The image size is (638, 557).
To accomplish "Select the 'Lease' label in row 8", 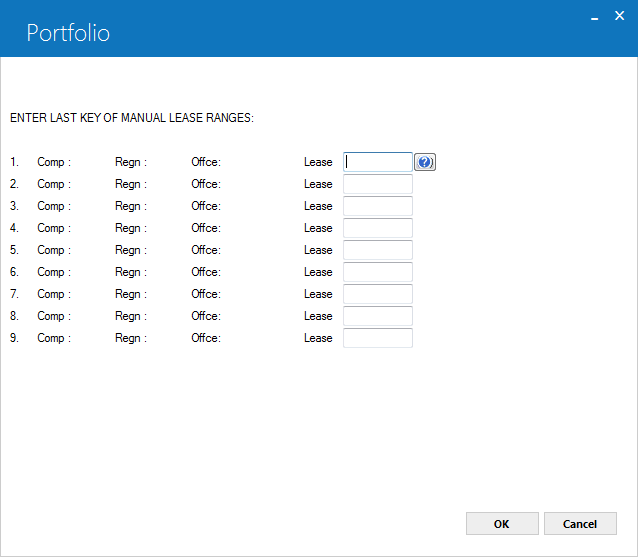I will coord(318,316).
